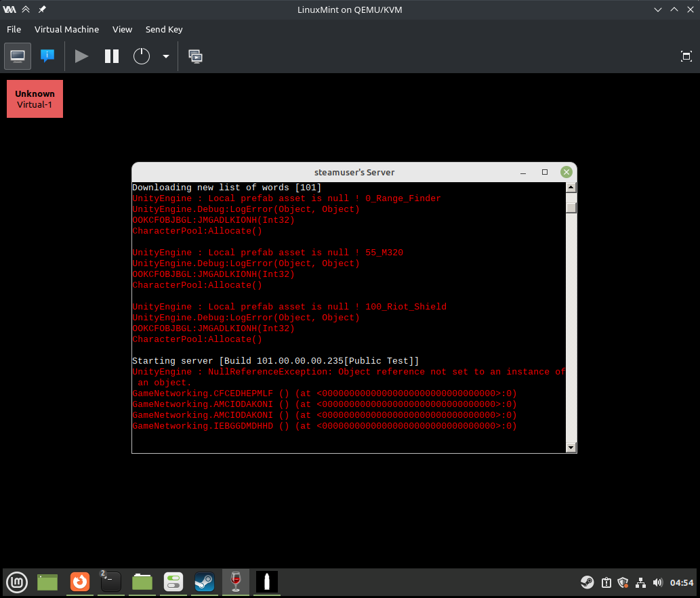Viewport: 700px width, 598px height.
Task: Open the View menu
Action: [122, 29]
